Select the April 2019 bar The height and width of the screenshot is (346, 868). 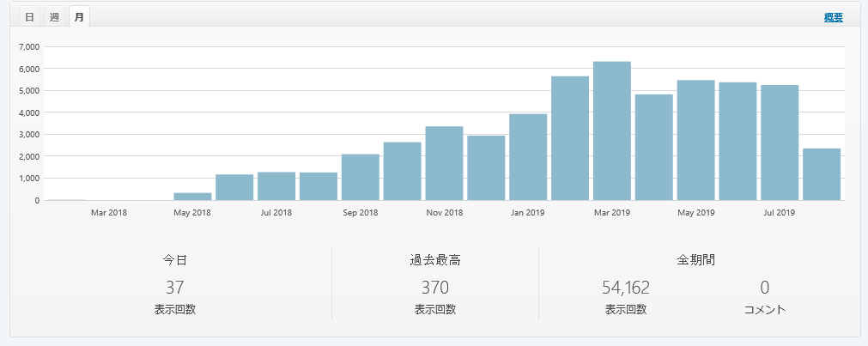(x=653, y=148)
